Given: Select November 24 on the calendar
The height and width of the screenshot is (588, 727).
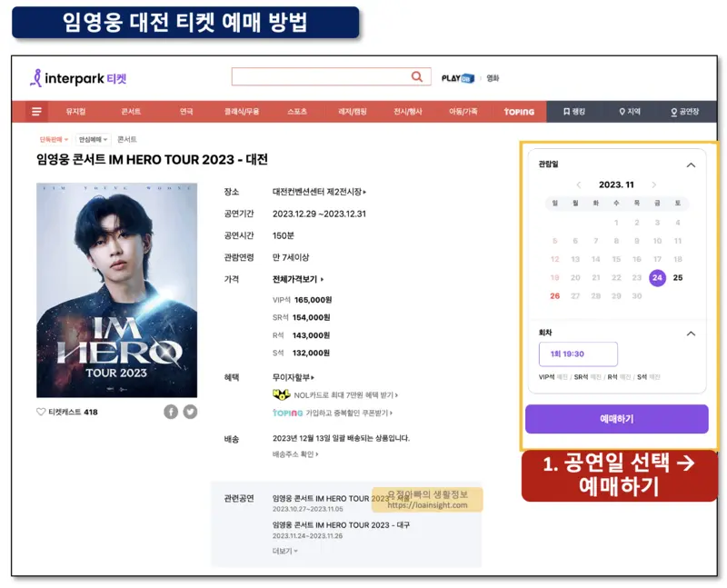Looking at the screenshot, I should 657,277.
